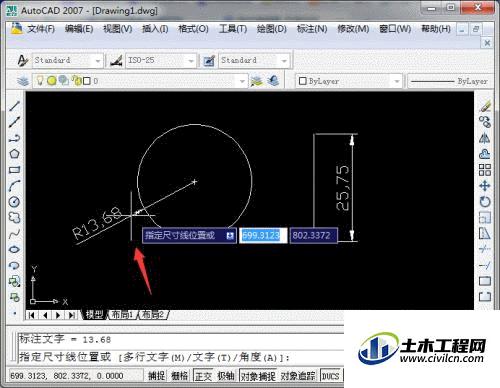
Task: Expand dynamic prompt options arrow
Action: point(230,236)
